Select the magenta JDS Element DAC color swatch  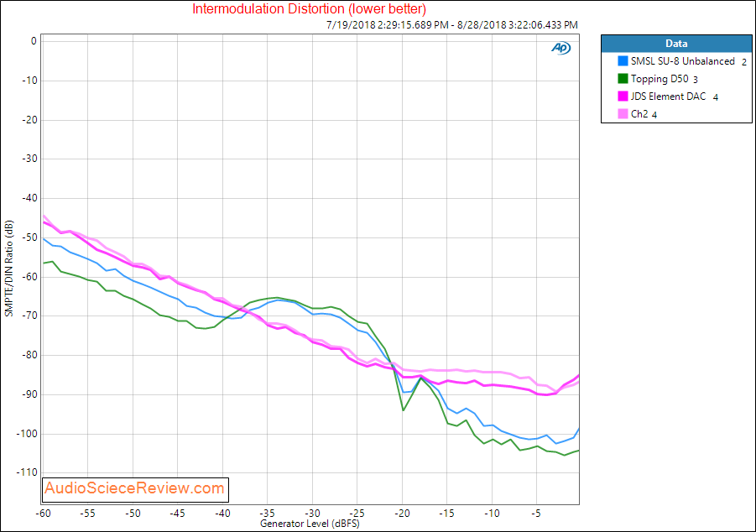pos(623,96)
